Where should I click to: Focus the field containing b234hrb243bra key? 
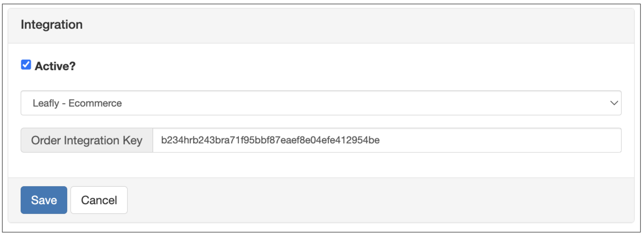tap(387, 140)
